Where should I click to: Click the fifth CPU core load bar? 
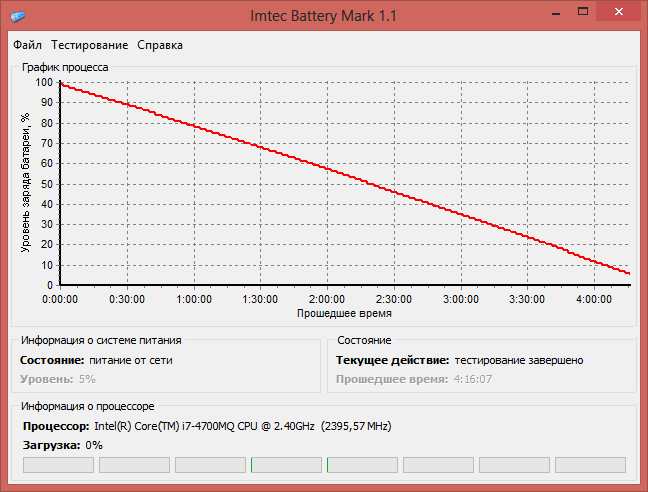pos(362,465)
